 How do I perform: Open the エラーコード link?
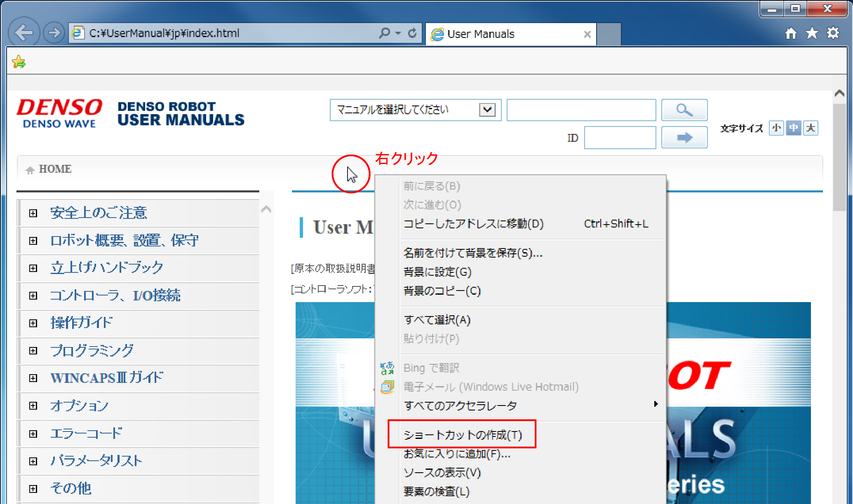click(x=86, y=434)
